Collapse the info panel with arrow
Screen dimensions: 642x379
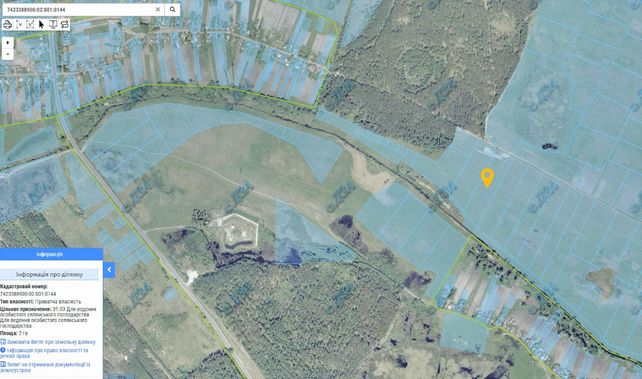(x=109, y=270)
